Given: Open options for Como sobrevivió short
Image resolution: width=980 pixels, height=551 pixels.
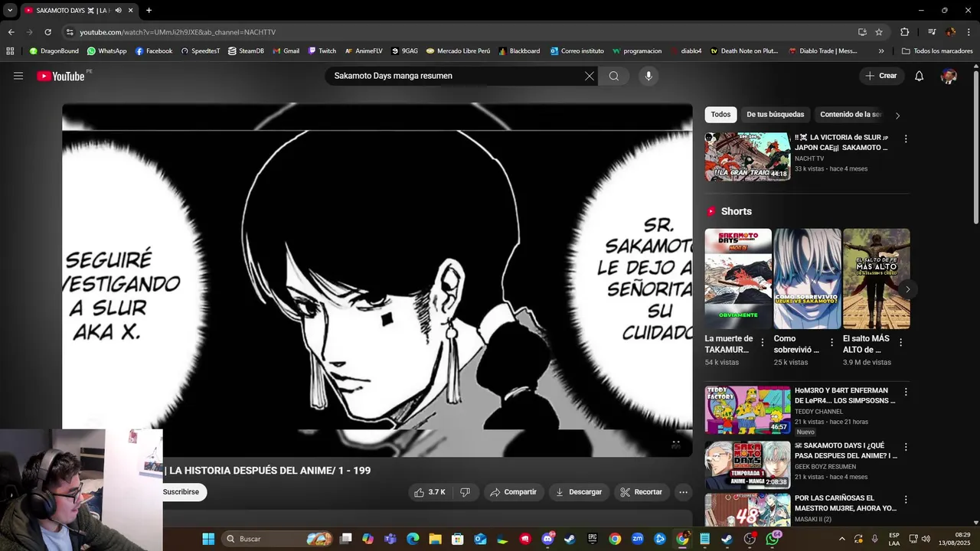Looking at the screenshot, I should click(832, 343).
